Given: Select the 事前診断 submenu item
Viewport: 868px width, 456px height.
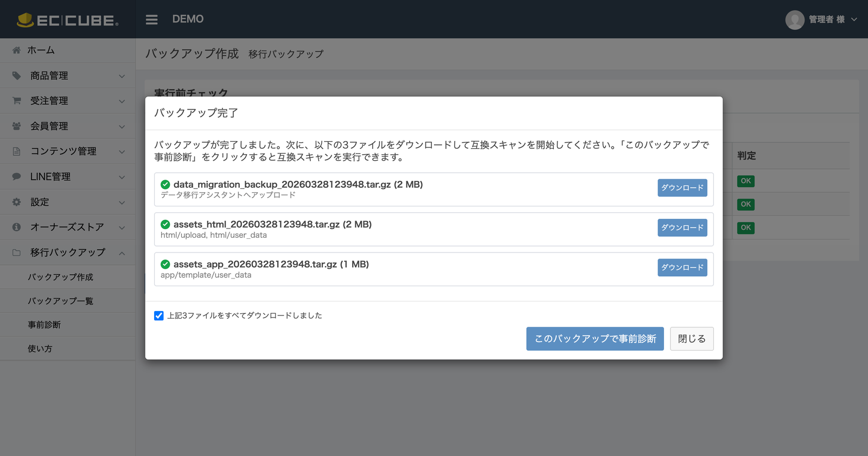Looking at the screenshot, I should tap(67, 325).
